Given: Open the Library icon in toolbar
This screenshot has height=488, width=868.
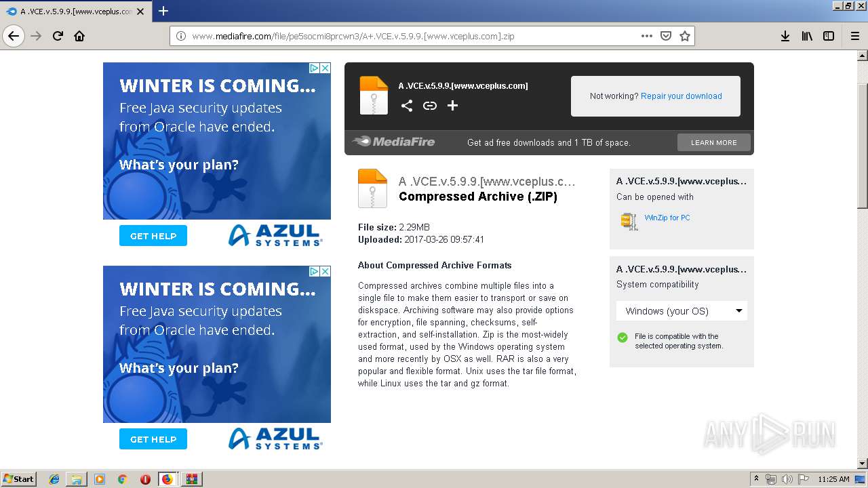Looking at the screenshot, I should tap(807, 36).
